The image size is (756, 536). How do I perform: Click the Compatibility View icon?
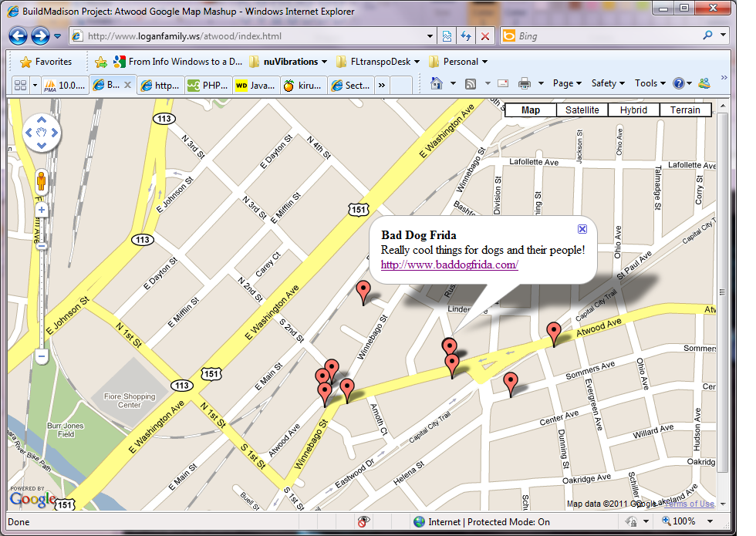[x=447, y=36]
